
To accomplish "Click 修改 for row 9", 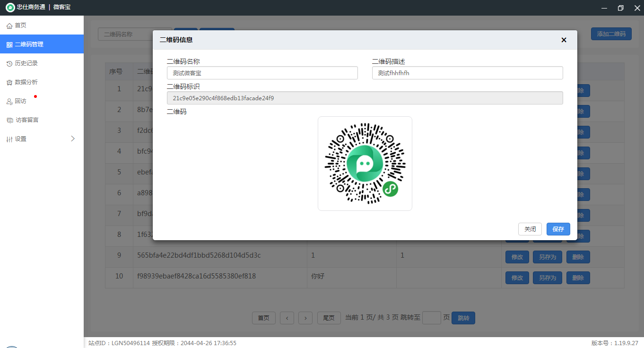I will pos(517,257).
